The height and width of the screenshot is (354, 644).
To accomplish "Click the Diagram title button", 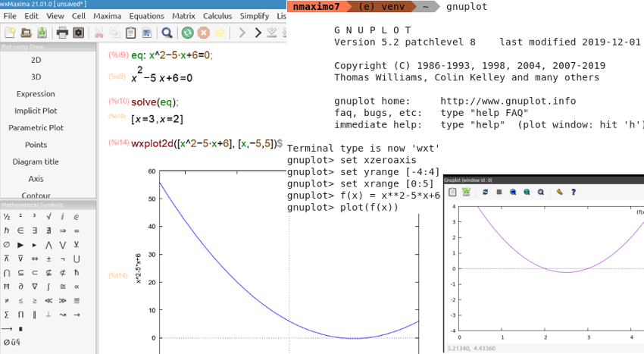I will 36,161.
